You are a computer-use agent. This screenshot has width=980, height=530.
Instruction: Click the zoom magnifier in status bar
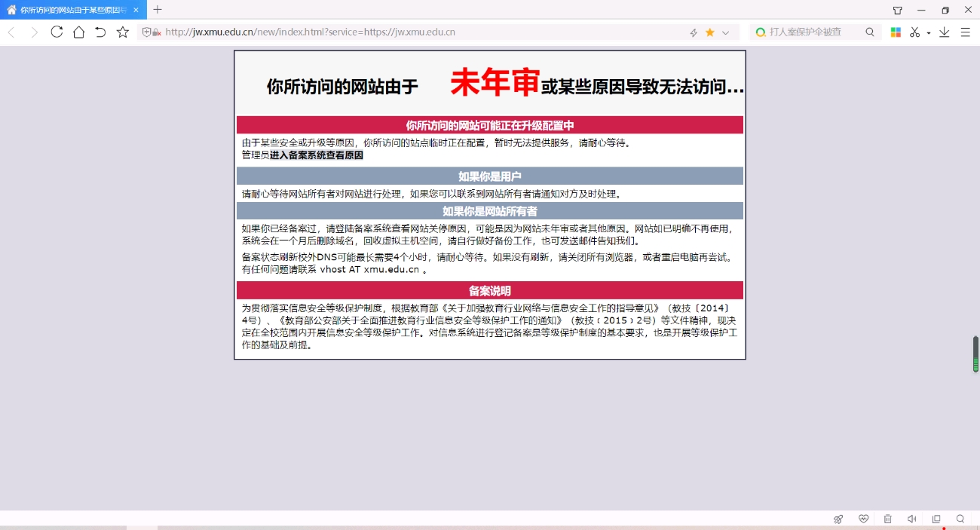[960, 519]
